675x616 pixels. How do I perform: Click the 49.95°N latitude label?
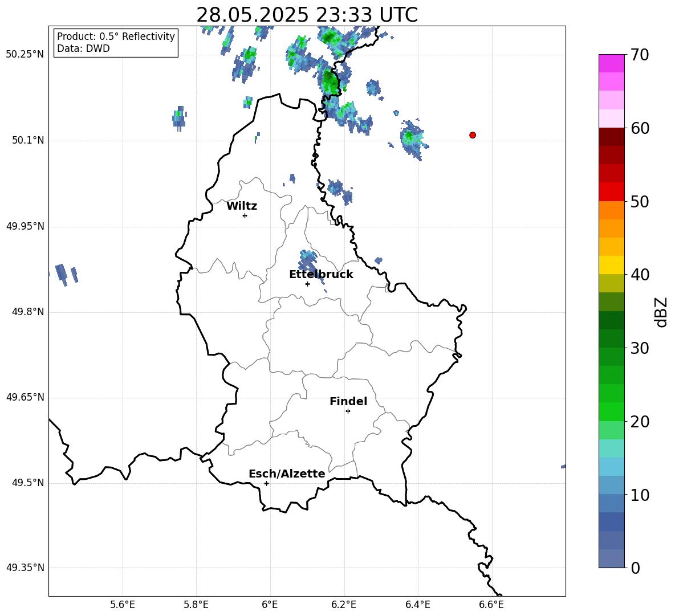click(x=25, y=226)
